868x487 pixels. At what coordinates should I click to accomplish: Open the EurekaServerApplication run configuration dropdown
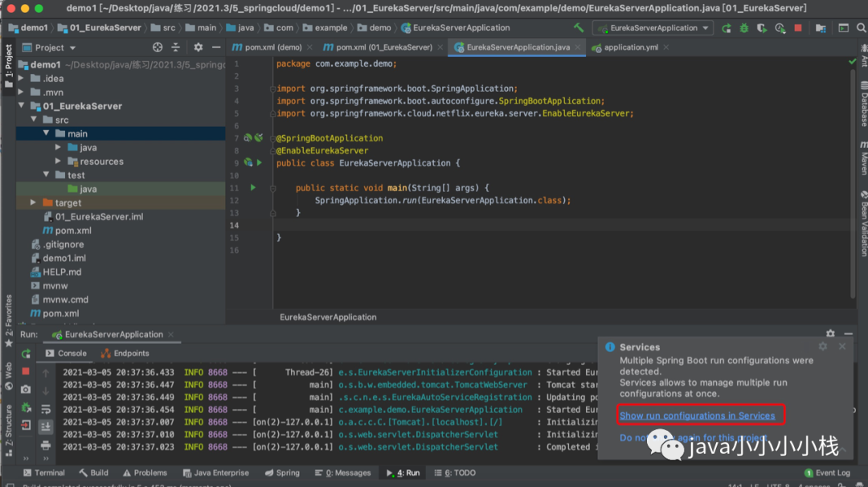pyautogui.click(x=653, y=28)
